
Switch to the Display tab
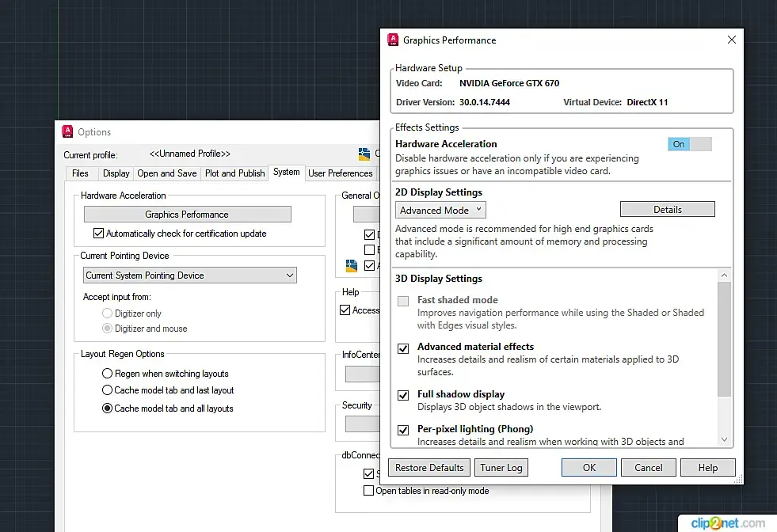pos(116,173)
